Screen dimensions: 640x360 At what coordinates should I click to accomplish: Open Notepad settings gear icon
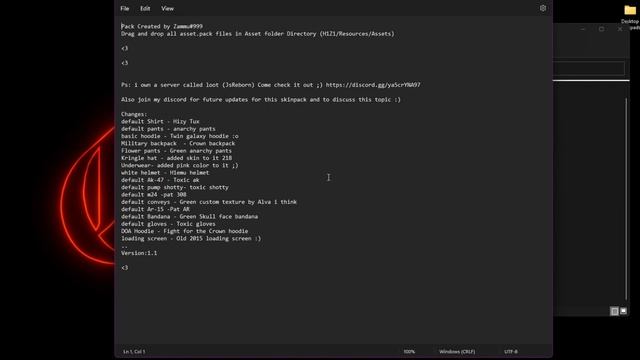[x=542, y=8]
